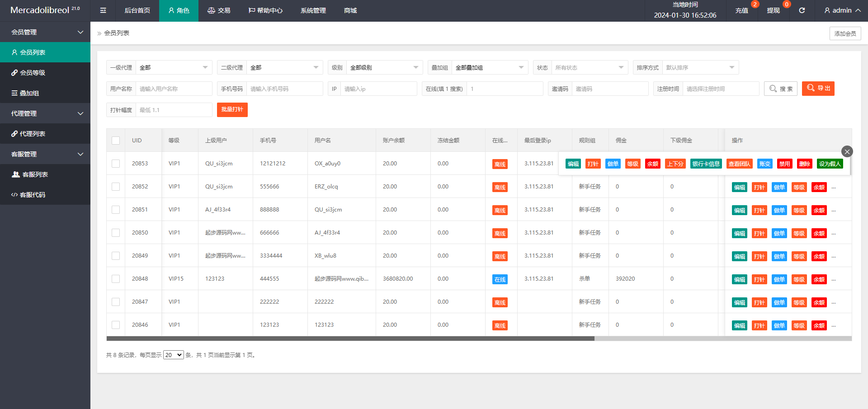The width and height of the screenshot is (868, 409).
Task: Click the refresh icon in top bar
Action: point(802,10)
